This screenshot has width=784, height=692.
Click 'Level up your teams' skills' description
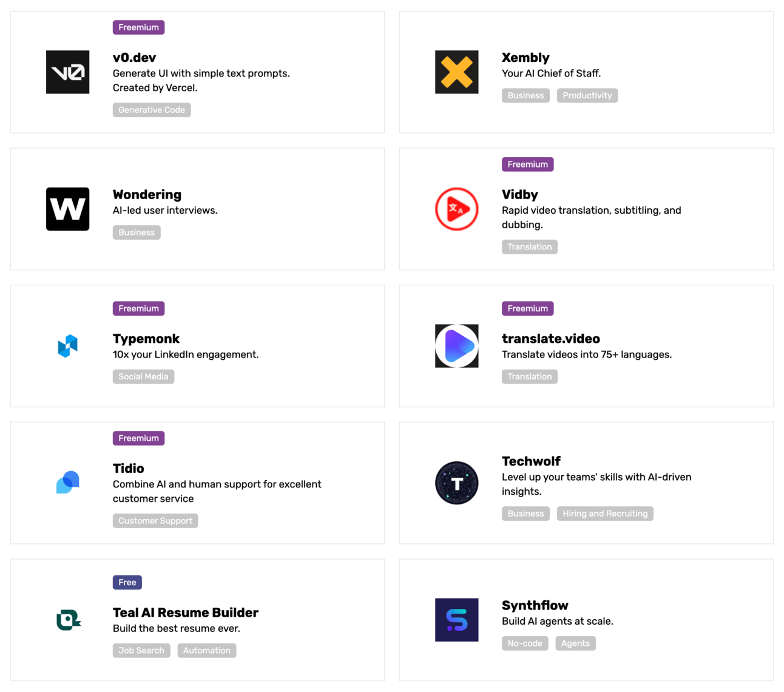596,484
